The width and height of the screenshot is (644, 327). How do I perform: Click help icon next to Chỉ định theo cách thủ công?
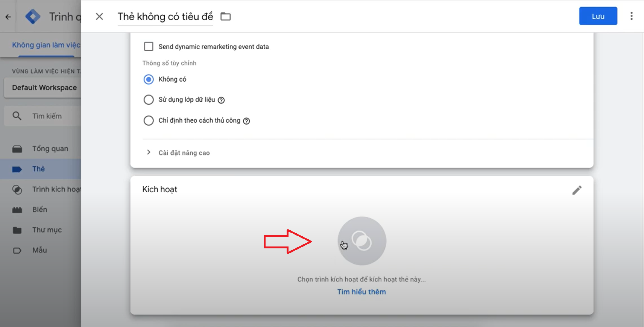[x=246, y=121]
